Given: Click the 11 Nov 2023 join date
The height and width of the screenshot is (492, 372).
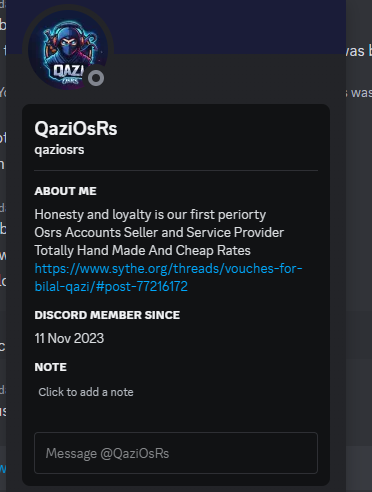Looking at the screenshot, I should pos(69,338).
